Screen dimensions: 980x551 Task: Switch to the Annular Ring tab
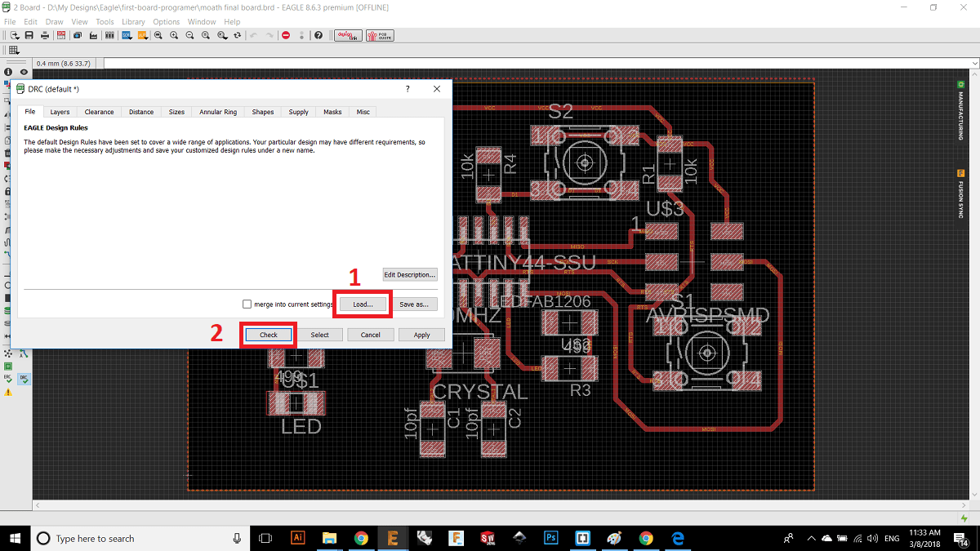pyautogui.click(x=219, y=112)
